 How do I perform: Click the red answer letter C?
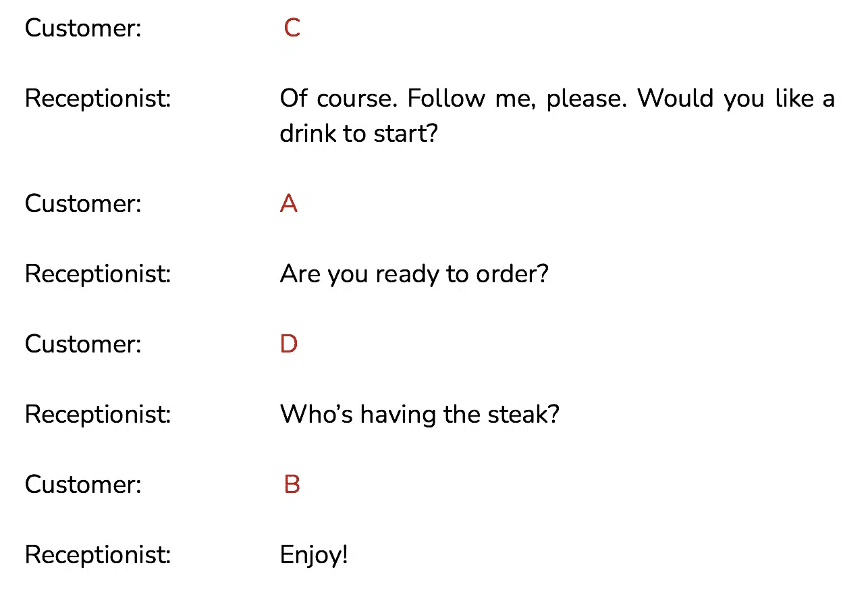pyautogui.click(x=292, y=28)
